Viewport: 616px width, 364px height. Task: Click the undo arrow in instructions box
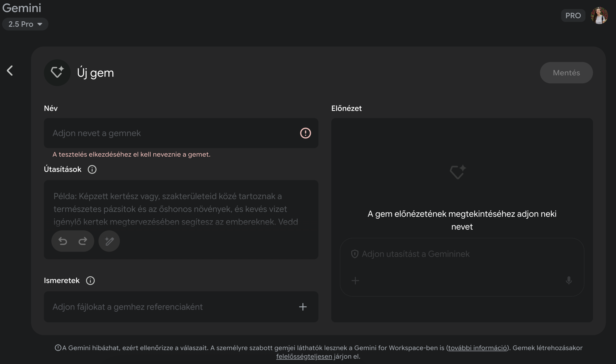63,241
